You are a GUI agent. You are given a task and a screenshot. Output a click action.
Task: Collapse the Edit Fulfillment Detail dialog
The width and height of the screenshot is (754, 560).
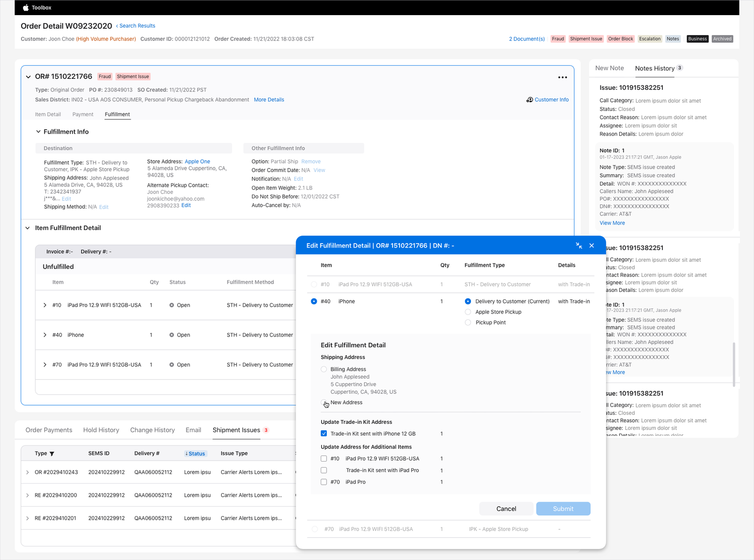point(579,246)
